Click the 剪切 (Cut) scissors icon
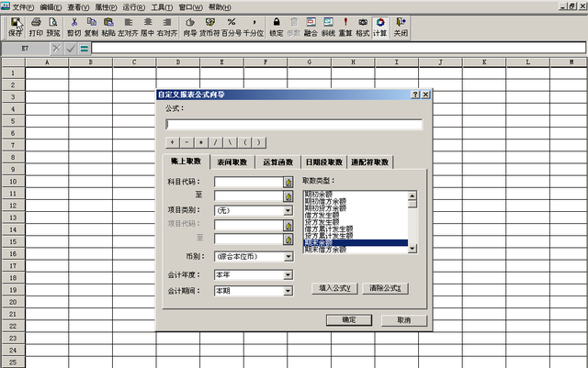The height and width of the screenshot is (368, 588). 73,27
